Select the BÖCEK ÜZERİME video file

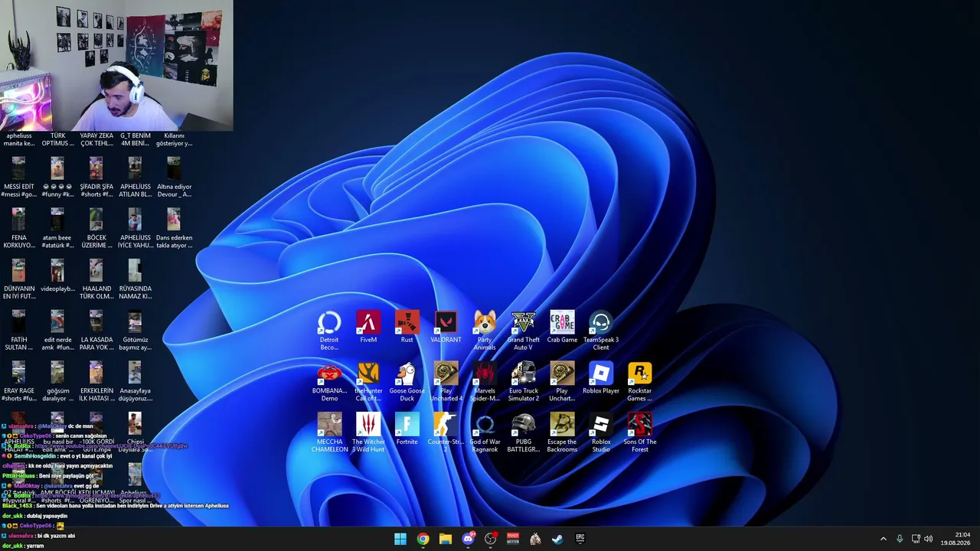click(x=96, y=229)
